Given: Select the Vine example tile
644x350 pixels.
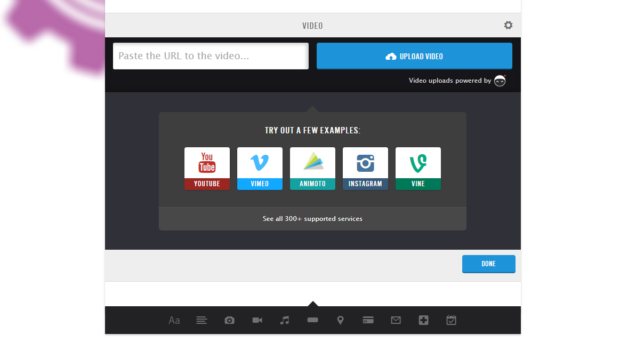Looking at the screenshot, I should [x=418, y=169].
